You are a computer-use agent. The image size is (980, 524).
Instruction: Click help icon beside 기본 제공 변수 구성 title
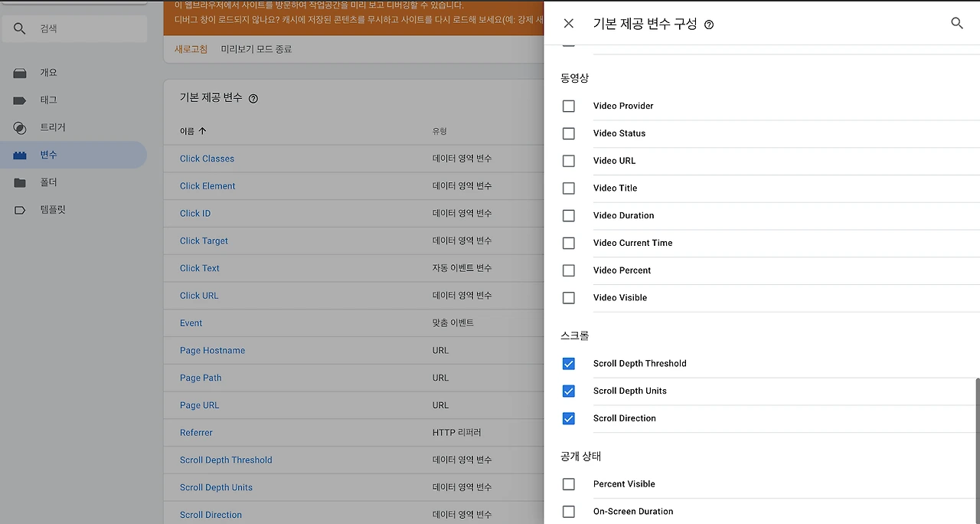click(709, 25)
